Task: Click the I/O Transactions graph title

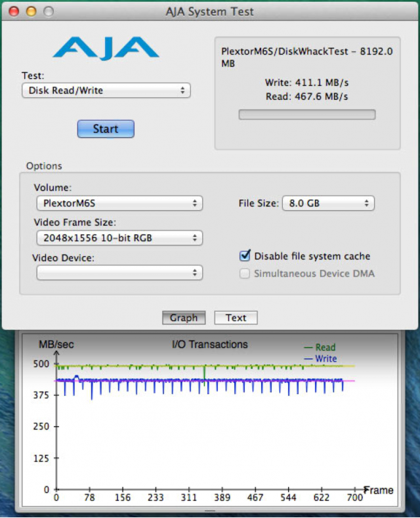Action: (x=209, y=344)
